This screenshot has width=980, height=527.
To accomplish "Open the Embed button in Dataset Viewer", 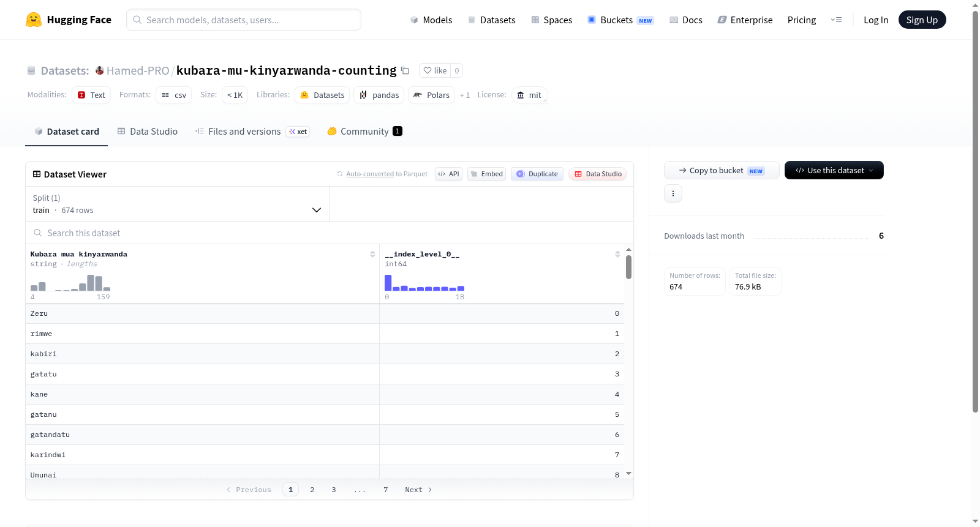I will coord(486,174).
